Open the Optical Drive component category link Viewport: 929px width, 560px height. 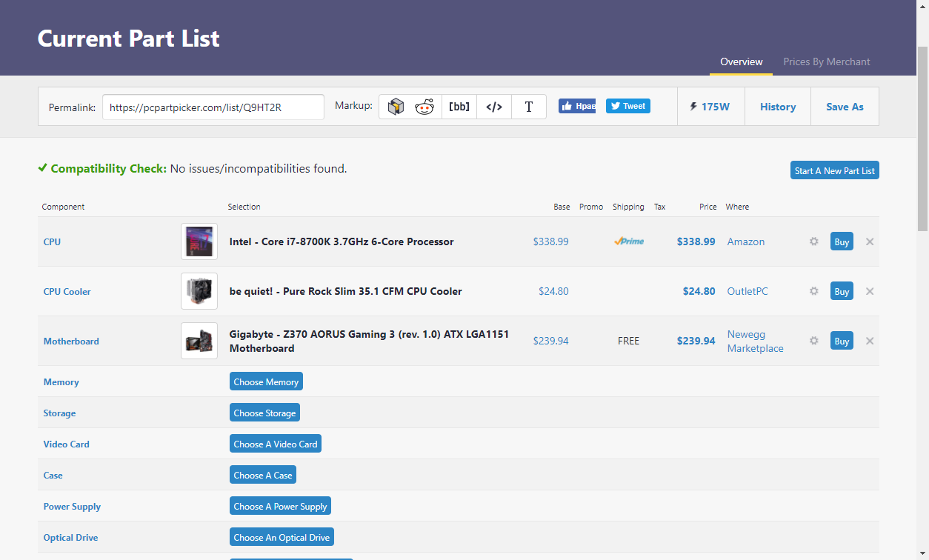pos(70,537)
